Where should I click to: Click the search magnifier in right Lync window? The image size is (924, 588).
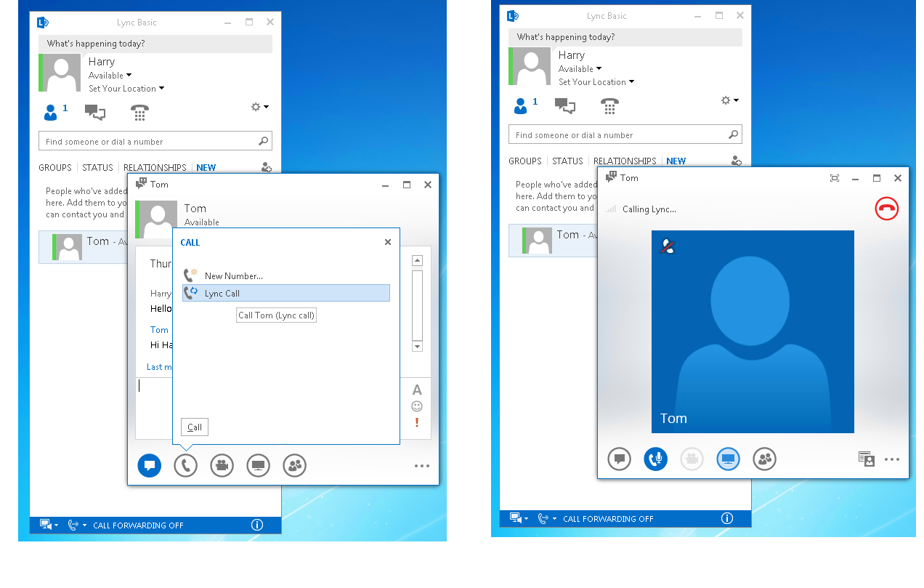pos(734,134)
